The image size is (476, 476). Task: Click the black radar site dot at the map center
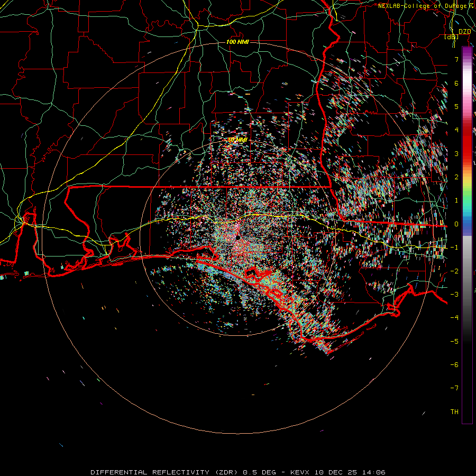tap(238, 237)
